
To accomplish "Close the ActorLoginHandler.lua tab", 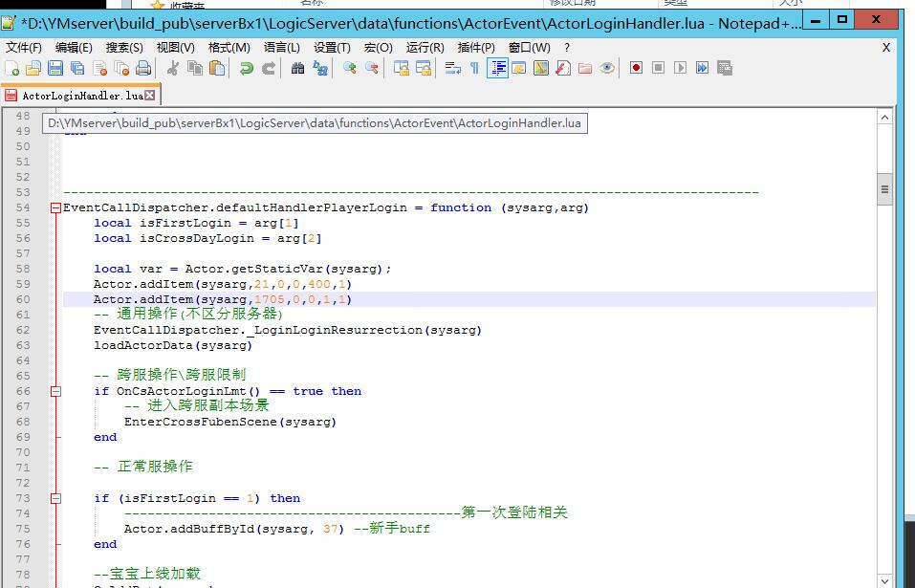I will (150, 96).
